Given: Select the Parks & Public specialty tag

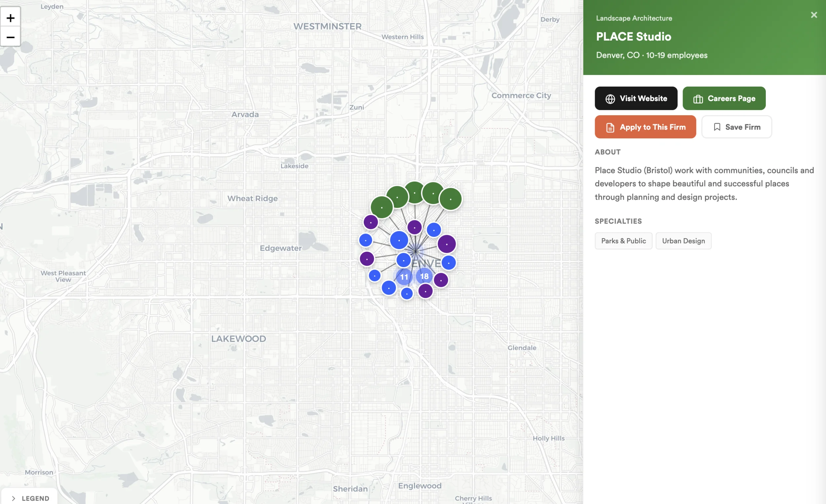Looking at the screenshot, I should 623,241.
